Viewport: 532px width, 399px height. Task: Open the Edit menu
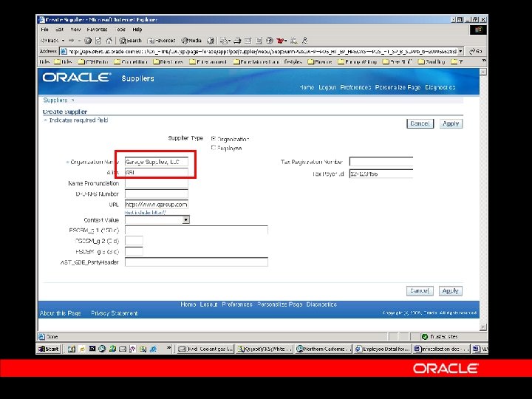point(59,30)
